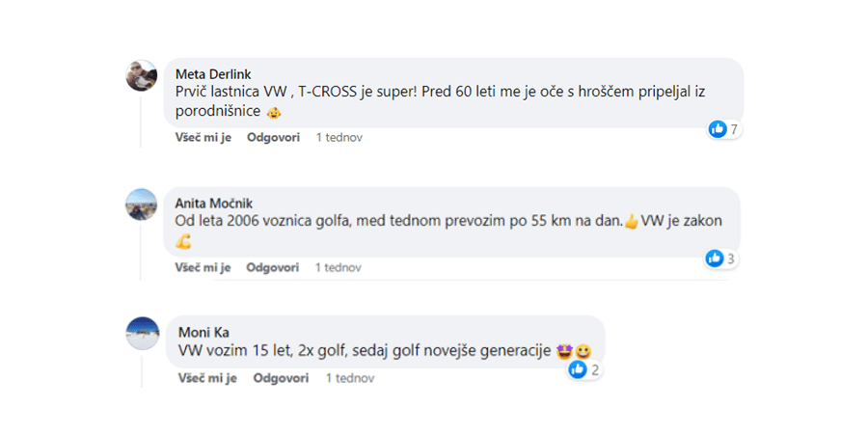Click Moni Ka's profile avatar
Viewport: 868px width, 436px height.
(x=143, y=334)
